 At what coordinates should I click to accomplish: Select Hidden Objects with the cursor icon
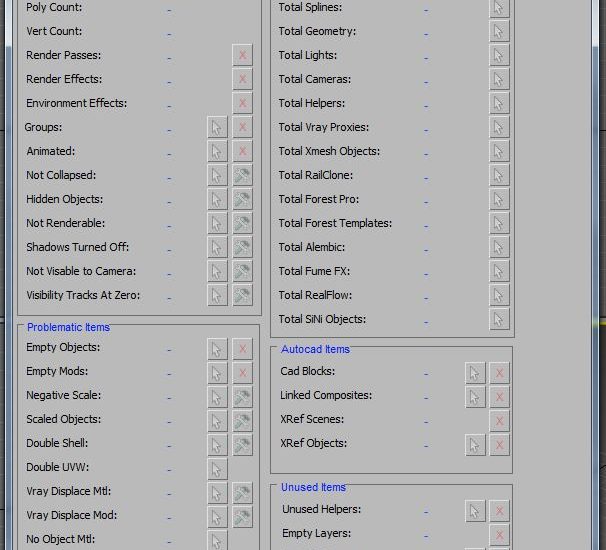pos(217,200)
